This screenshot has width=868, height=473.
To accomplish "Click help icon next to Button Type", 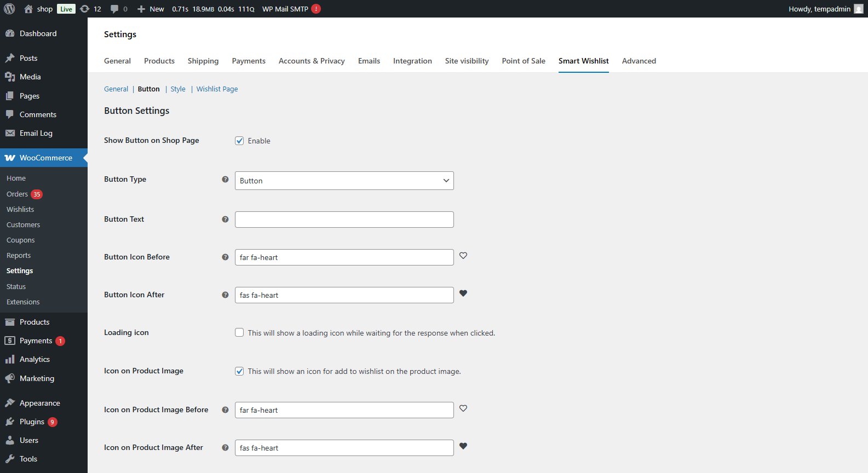I will click(x=225, y=180).
